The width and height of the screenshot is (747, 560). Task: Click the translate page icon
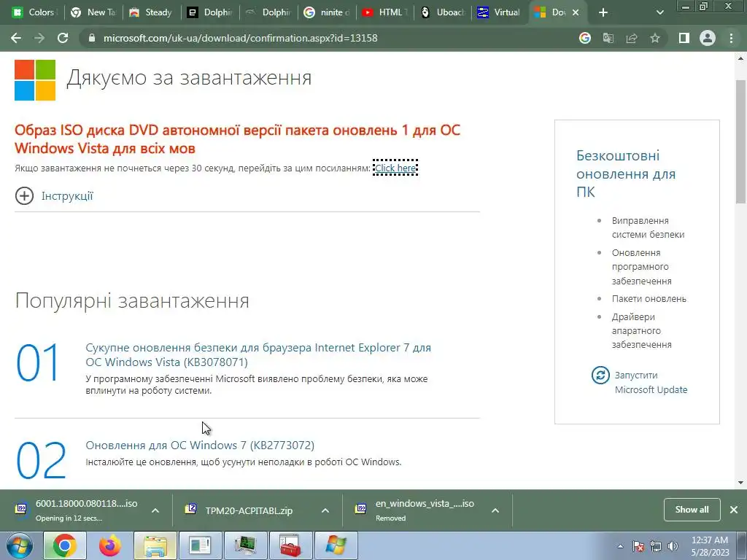(x=608, y=38)
